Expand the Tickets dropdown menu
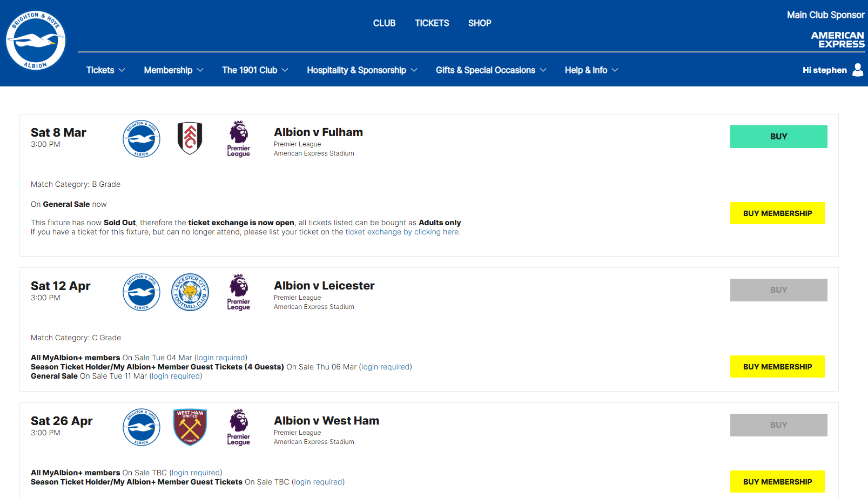This screenshot has width=868, height=498. (106, 70)
